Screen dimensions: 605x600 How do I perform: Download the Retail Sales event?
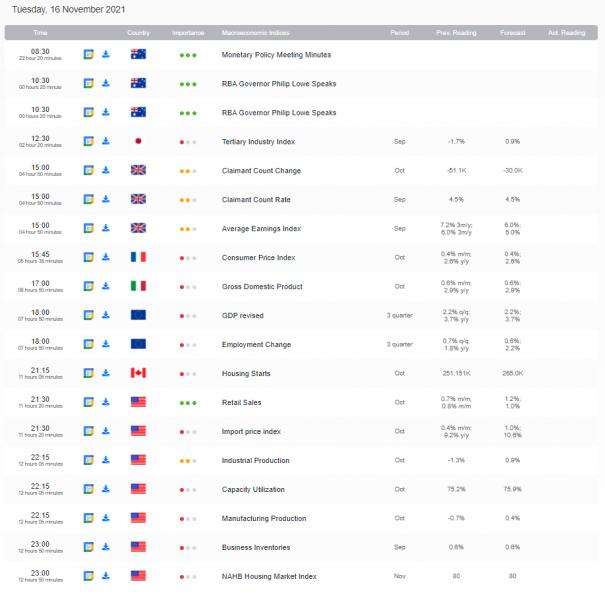pyautogui.click(x=105, y=402)
